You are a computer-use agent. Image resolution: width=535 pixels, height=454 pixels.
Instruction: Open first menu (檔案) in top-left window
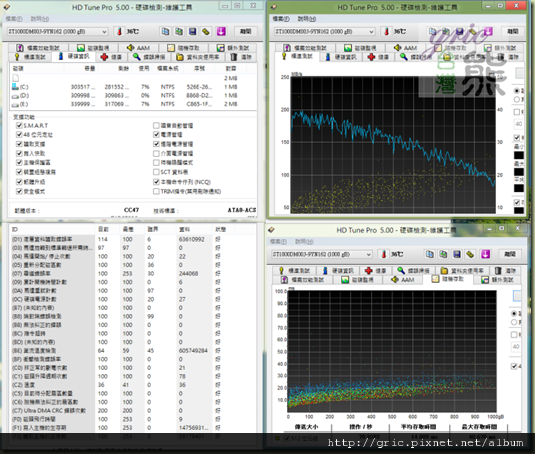point(14,19)
